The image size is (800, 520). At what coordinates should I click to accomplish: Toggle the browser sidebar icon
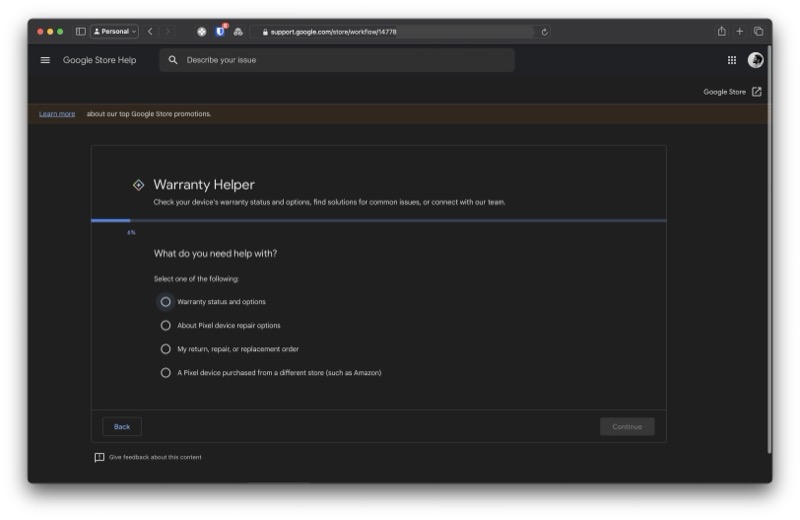81,32
